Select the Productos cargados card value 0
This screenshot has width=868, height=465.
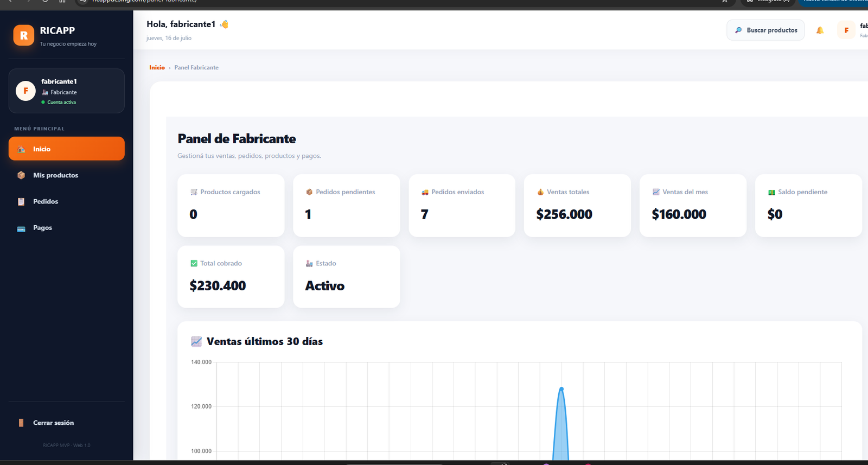pyautogui.click(x=193, y=214)
